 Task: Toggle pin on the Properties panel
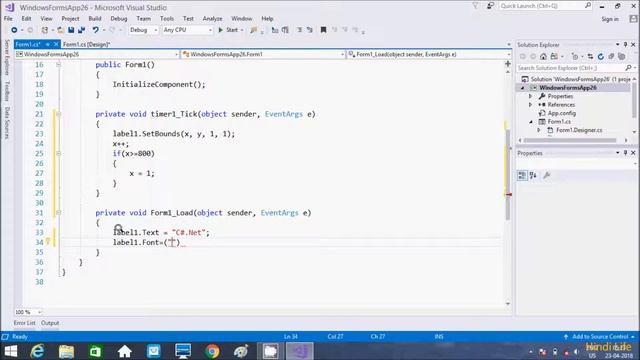point(625,153)
